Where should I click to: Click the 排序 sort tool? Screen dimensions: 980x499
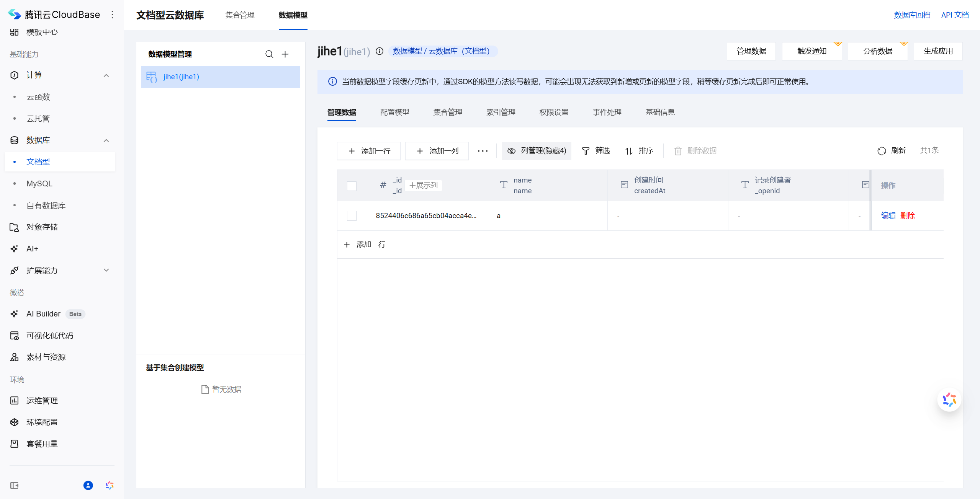639,151
